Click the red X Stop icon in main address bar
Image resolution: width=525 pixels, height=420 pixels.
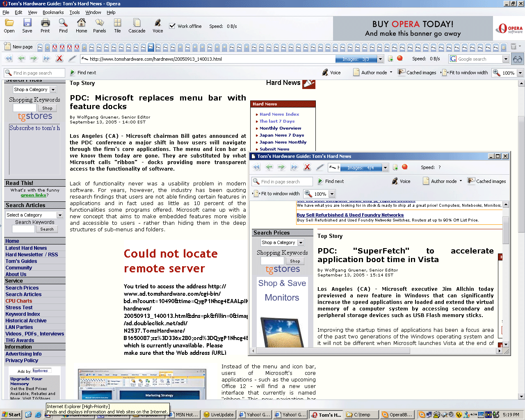(59, 59)
